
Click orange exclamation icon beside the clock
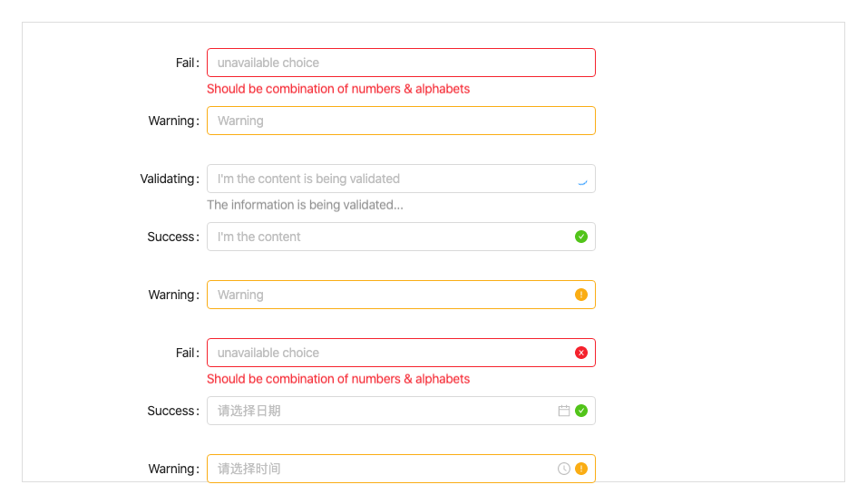(581, 469)
